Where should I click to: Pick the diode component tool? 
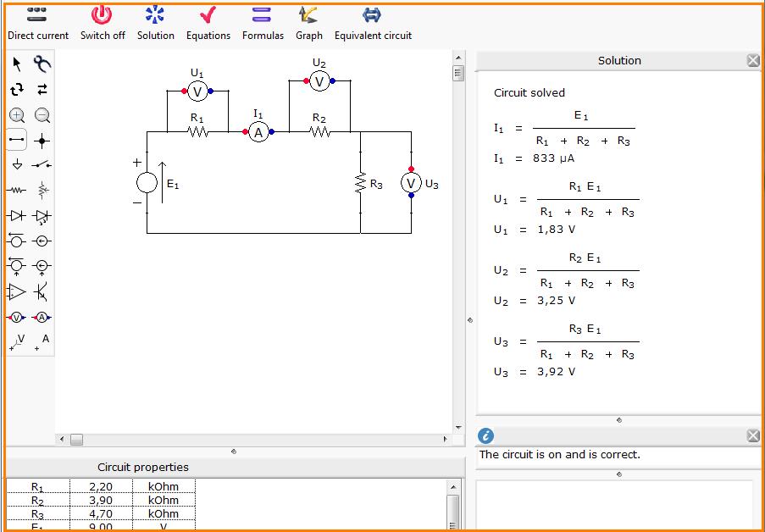(17, 216)
